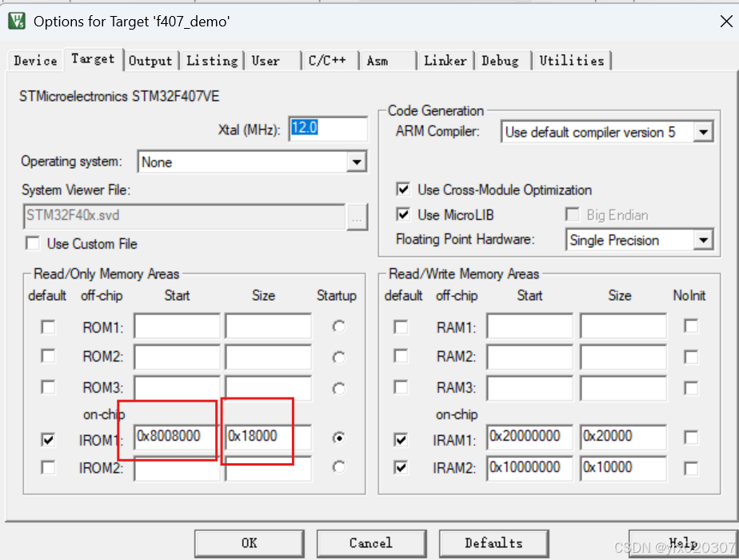Viewport: 739px width, 560px height.
Task: Open the Device tab
Action: 35,61
